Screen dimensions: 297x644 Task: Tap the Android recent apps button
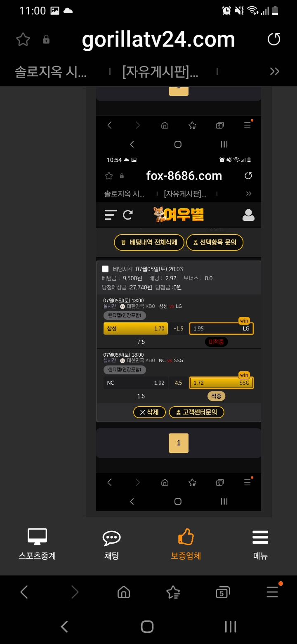230,627
